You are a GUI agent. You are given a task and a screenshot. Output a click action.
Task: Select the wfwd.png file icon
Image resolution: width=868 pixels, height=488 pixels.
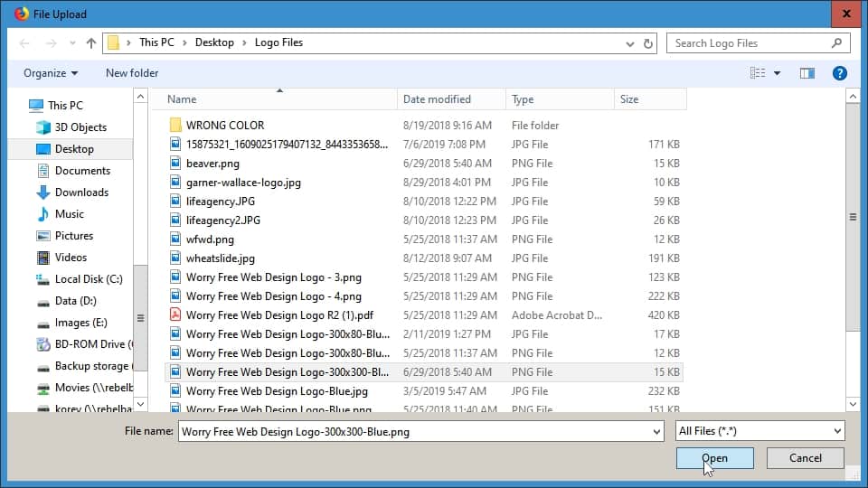click(x=175, y=239)
